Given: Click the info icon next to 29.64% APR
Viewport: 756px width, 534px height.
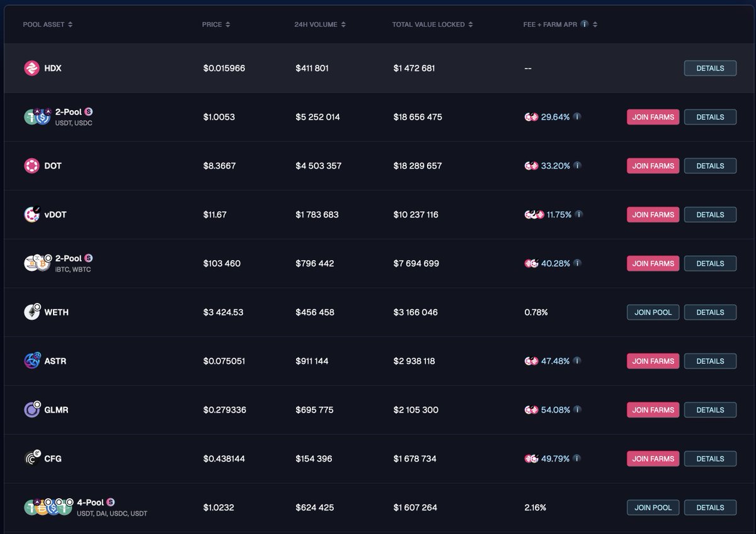Looking at the screenshot, I should pos(577,116).
